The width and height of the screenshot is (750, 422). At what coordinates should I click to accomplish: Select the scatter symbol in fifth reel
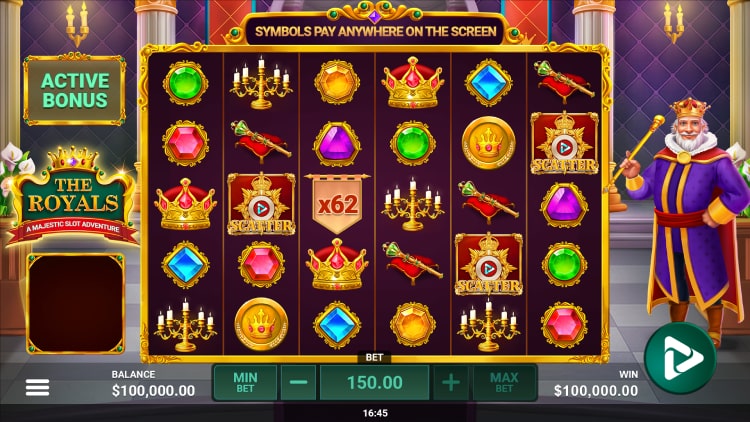pos(488,264)
